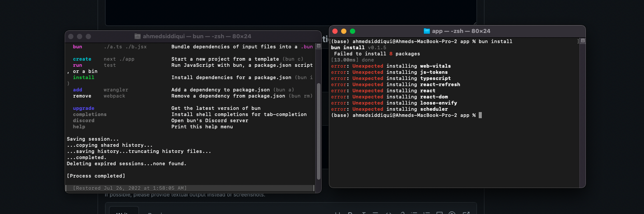Click split pane icon in app terminal
This screenshot has height=214, width=644.
(583, 41)
